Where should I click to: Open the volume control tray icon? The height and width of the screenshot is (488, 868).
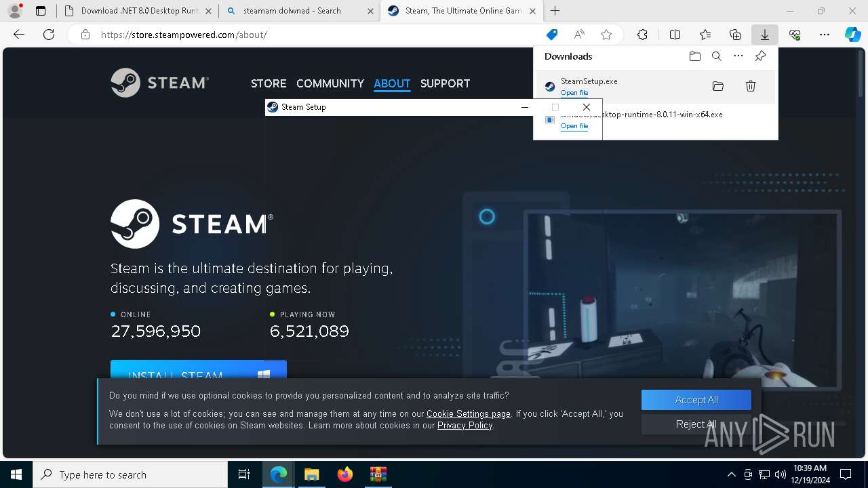coord(781,474)
